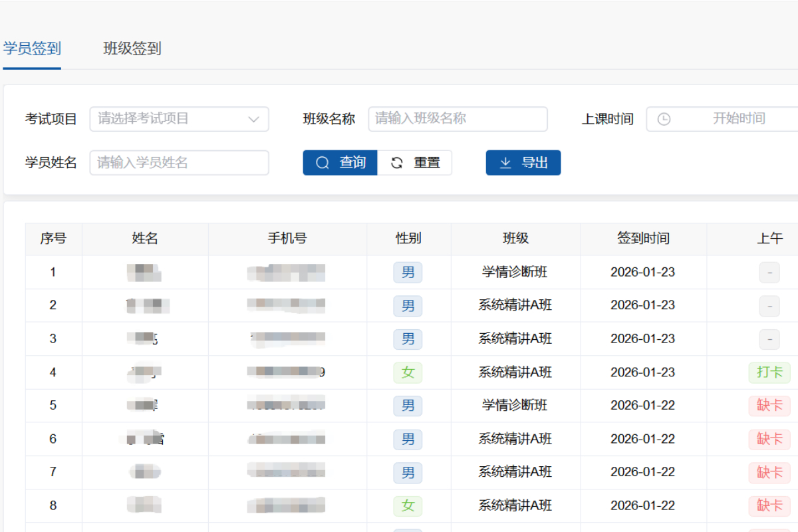Click the download icon on 导出 button
Image resolution: width=798 pixels, height=532 pixels.
coord(505,163)
